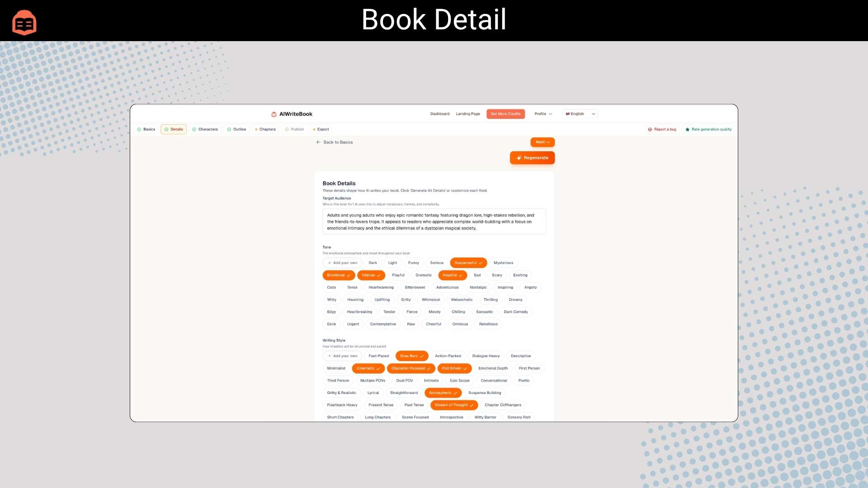Viewport: 868px width, 488px height.
Task: Click the orange status dot on the Chapters tab
Action: 256,129
